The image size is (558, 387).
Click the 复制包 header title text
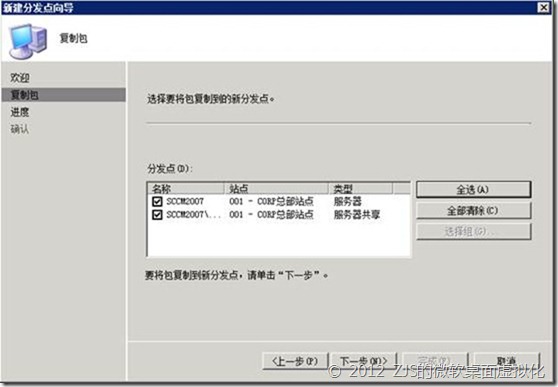tap(73, 38)
